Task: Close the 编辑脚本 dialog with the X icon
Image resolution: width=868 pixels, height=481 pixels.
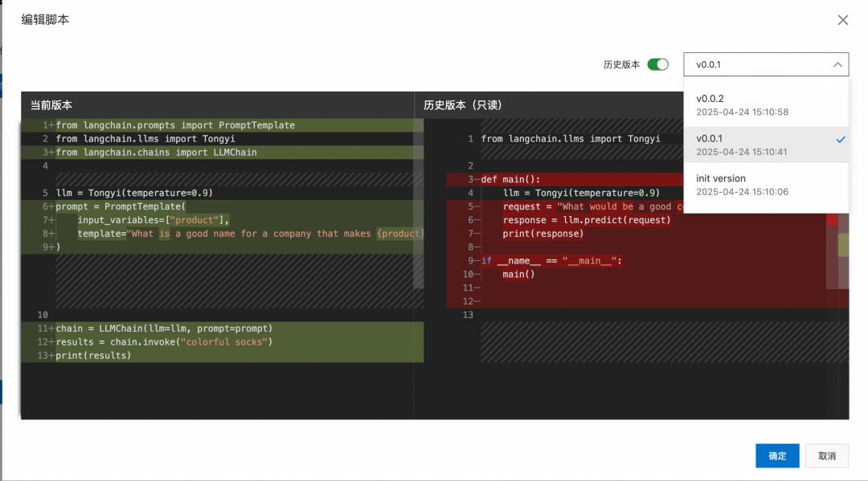Action: pyautogui.click(x=842, y=20)
